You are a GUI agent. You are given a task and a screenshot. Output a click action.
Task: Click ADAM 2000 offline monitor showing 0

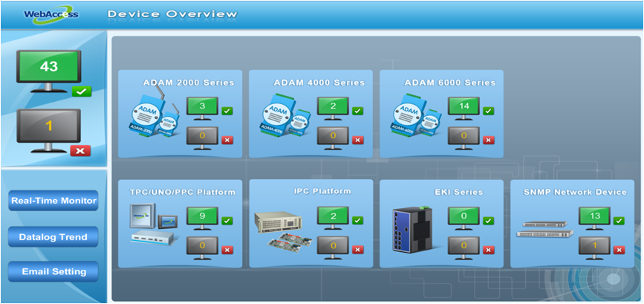(x=202, y=138)
